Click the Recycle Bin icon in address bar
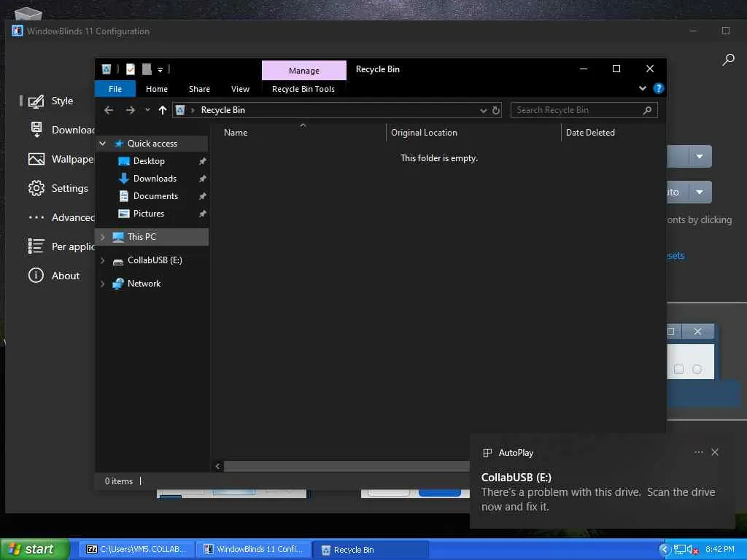 (180, 110)
